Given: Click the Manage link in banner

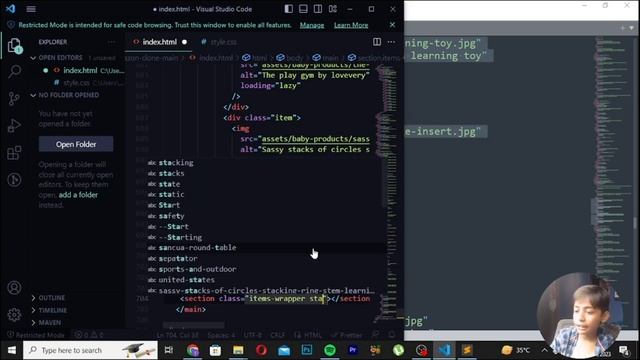Looking at the screenshot, I should (312, 25).
